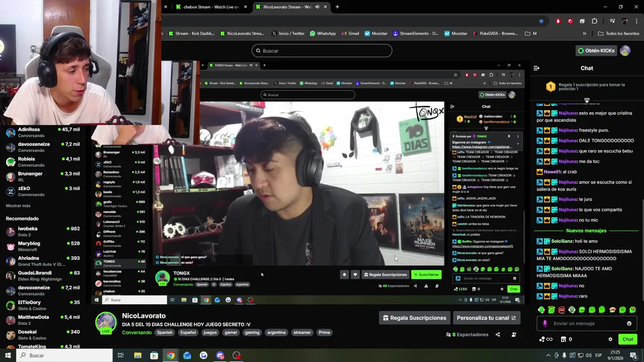Open recommended channel Maryblog
The height and width of the screenshot is (362, 644).
click(x=43, y=246)
